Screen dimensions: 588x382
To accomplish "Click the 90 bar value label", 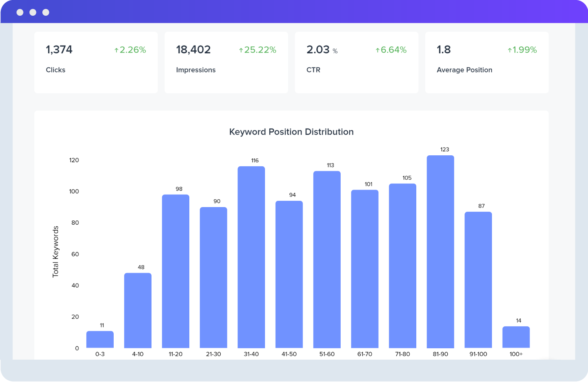I will coord(217,201).
